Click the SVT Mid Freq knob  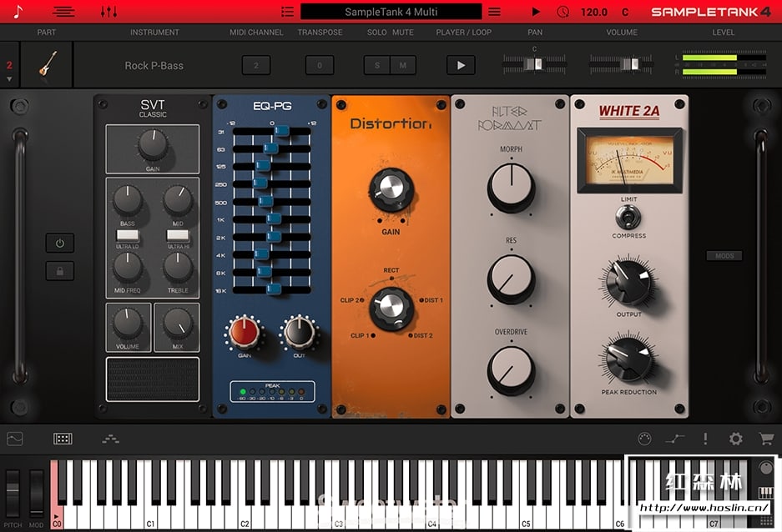[128, 267]
